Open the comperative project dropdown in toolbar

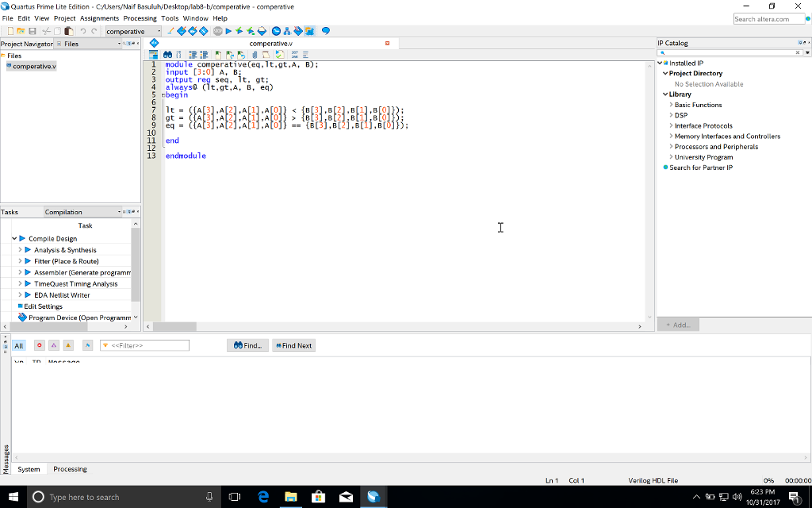tap(158, 31)
